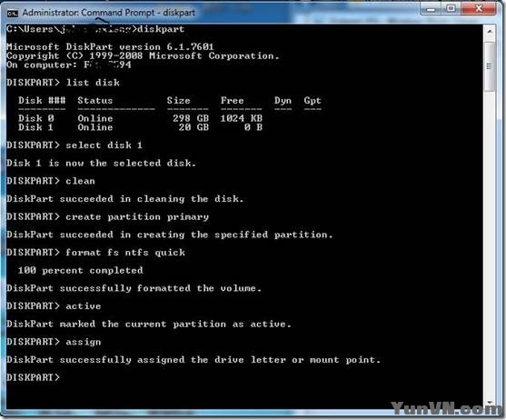Click 'DiskPart successfully formatted the volume.'
This screenshot has height=420, width=506.
[134, 288]
